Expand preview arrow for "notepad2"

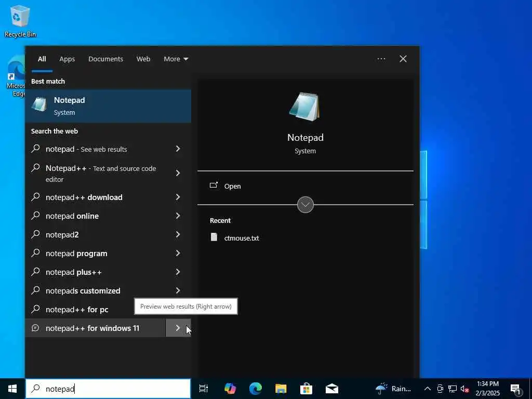pos(178,234)
